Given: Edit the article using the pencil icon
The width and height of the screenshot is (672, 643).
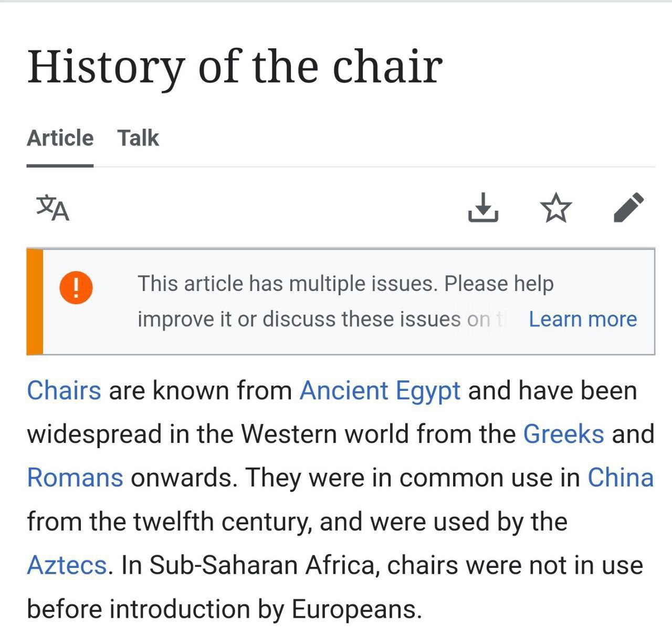Looking at the screenshot, I should click(x=628, y=208).
